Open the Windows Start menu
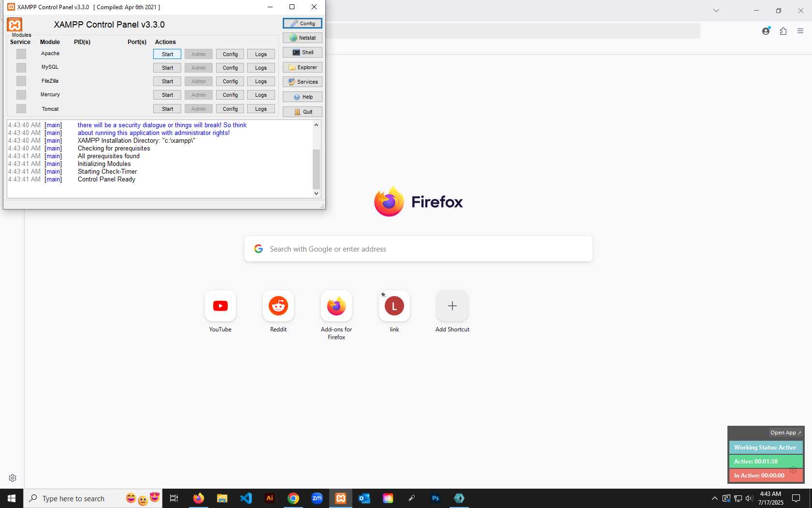812x508 pixels. [x=12, y=498]
